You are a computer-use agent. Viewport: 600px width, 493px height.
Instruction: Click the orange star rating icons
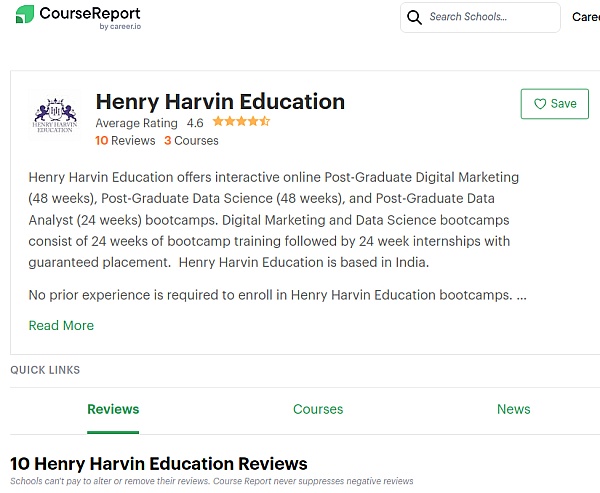point(241,122)
